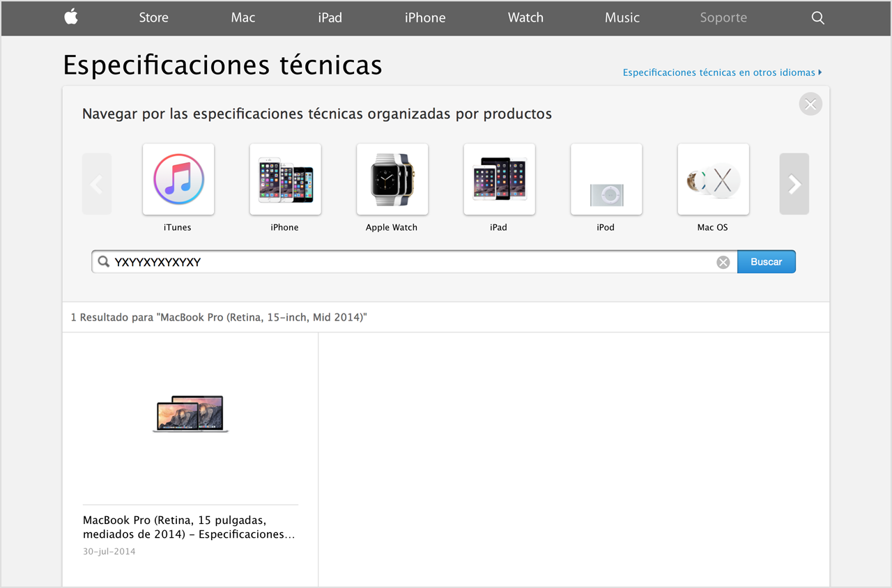This screenshot has height=588, width=892.
Task: Select the iPhone product icon
Action: (285, 180)
